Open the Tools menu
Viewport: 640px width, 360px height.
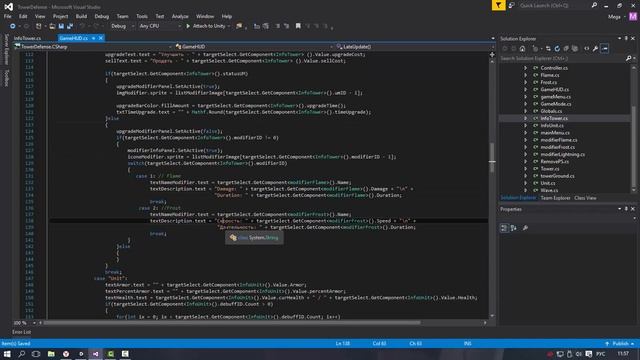(x=142, y=16)
